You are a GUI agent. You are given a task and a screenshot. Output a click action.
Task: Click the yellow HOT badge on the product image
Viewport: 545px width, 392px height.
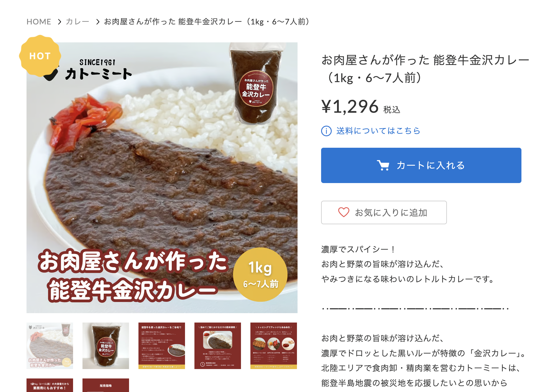pos(40,56)
